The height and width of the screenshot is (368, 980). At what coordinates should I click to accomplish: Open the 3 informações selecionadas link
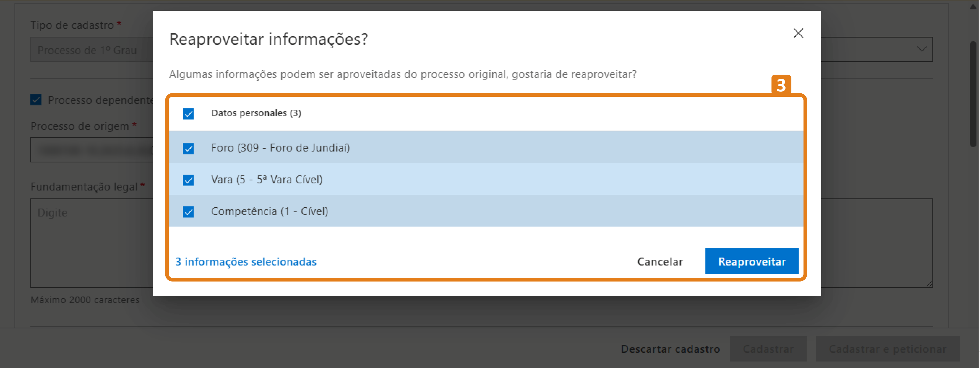pyautogui.click(x=245, y=262)
